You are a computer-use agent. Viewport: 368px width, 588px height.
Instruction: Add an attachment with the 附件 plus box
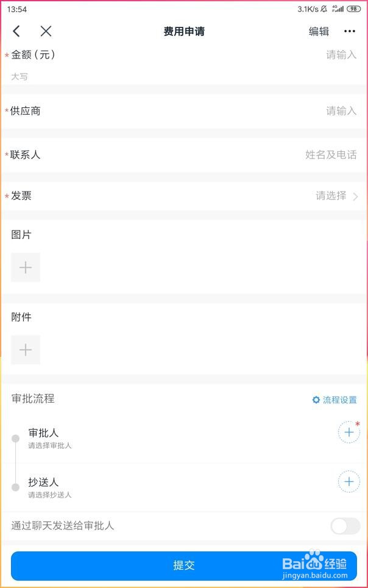(26, 350)
